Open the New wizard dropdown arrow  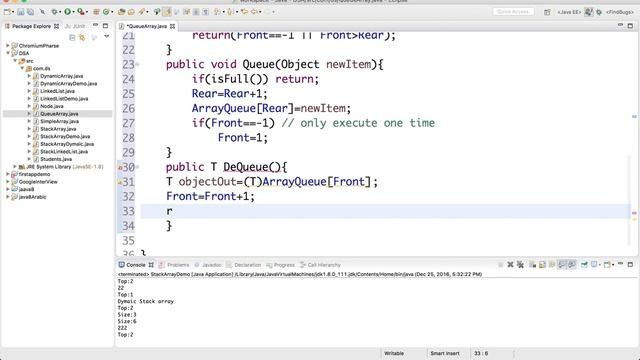13,12
